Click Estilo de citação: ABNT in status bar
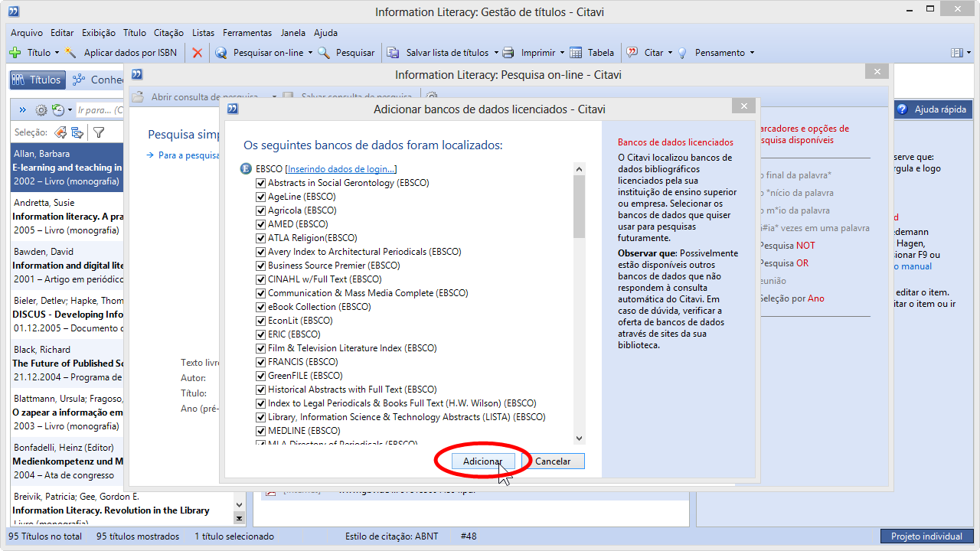The image size is (980, 551). (391, 536)
